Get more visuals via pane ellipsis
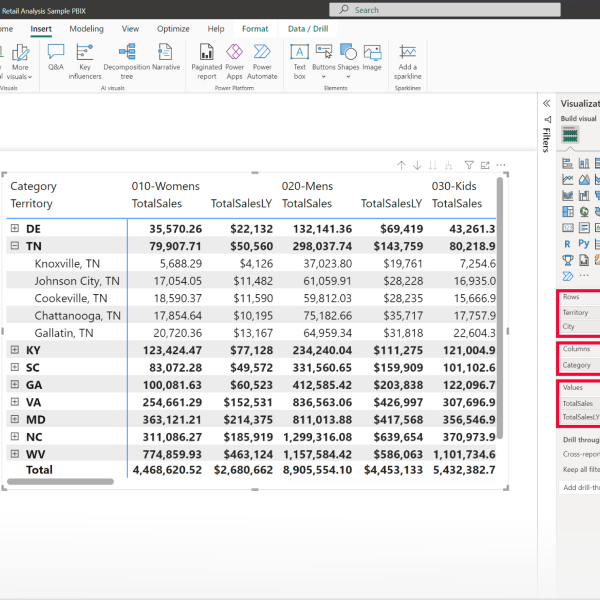The width and height of the screenshot is (600, 600). point(584,276)
